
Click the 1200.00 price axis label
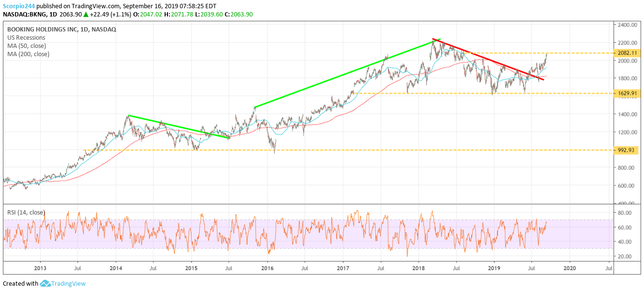pos(627,132)
